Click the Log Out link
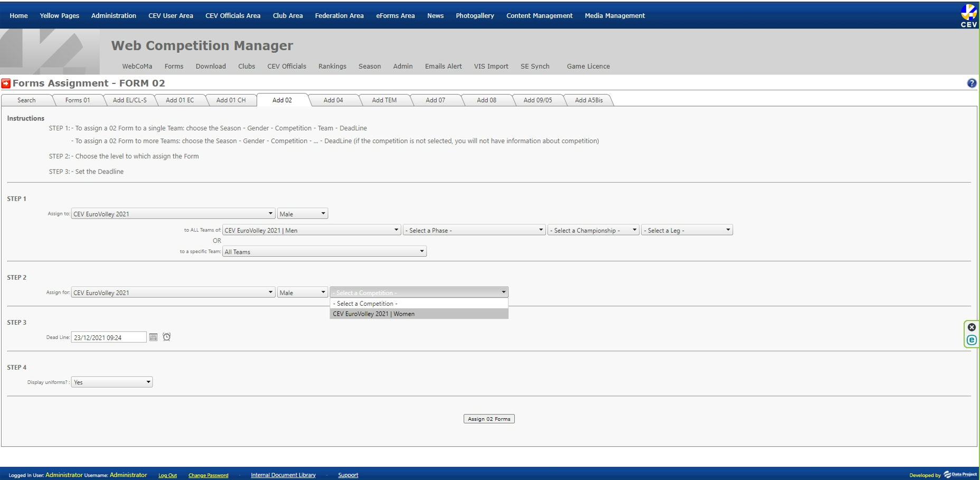 click(x=167, y=475)
